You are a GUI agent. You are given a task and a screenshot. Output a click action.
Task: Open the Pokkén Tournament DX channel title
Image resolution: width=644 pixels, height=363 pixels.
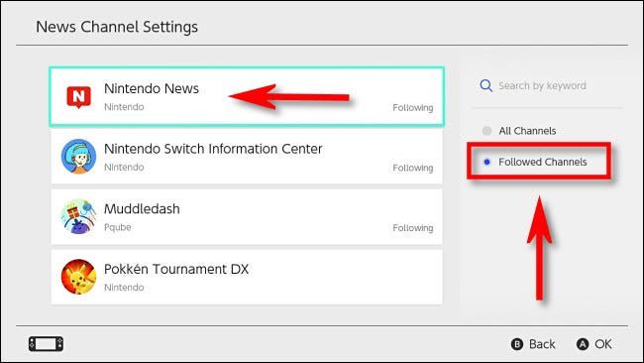coord(176,269)
